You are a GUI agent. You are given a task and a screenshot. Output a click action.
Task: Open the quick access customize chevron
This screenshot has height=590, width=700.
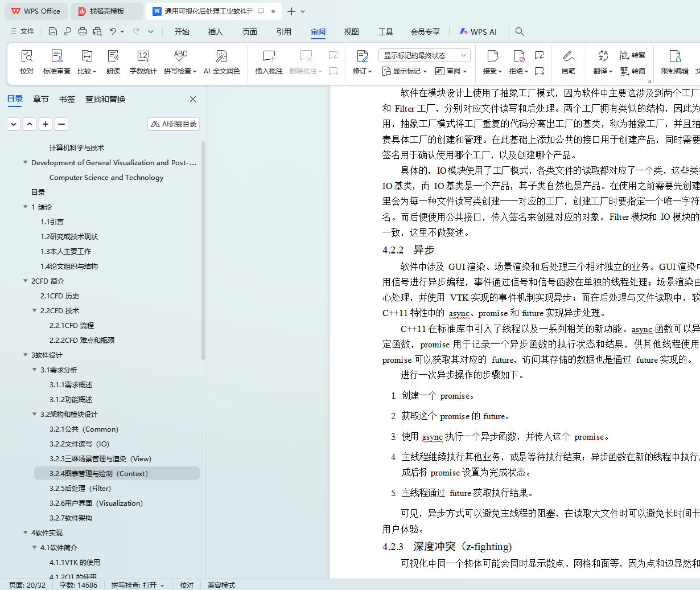point(151,31)
